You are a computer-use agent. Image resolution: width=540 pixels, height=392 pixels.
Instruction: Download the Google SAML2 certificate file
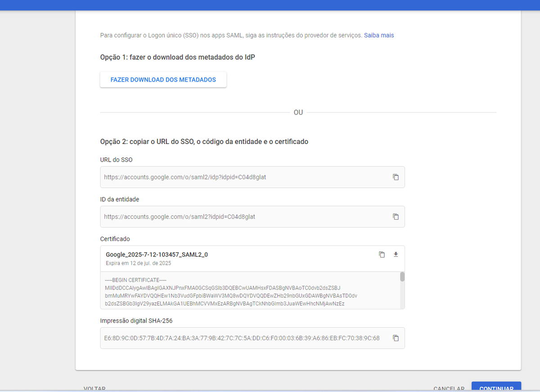(396, 254)
